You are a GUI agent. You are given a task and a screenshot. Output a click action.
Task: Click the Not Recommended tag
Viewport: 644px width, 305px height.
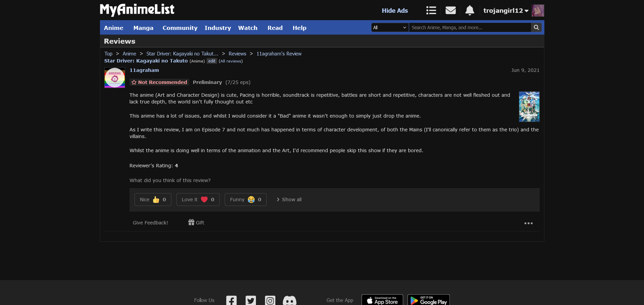coord(159,82)
